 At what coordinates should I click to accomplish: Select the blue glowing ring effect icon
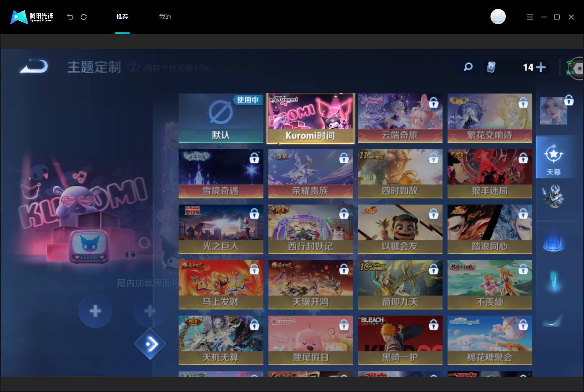(553, 243)
